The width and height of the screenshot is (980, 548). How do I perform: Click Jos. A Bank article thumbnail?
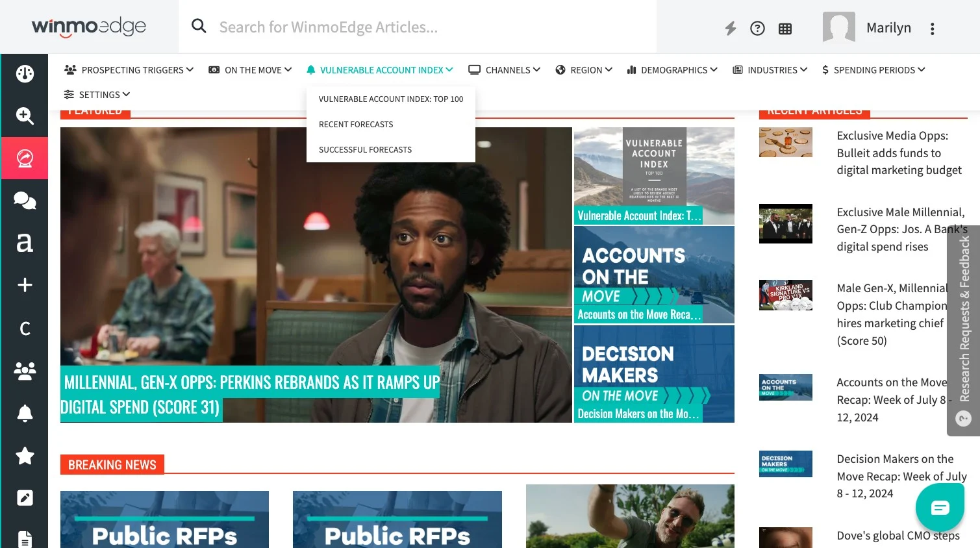(x=786, y=224)
